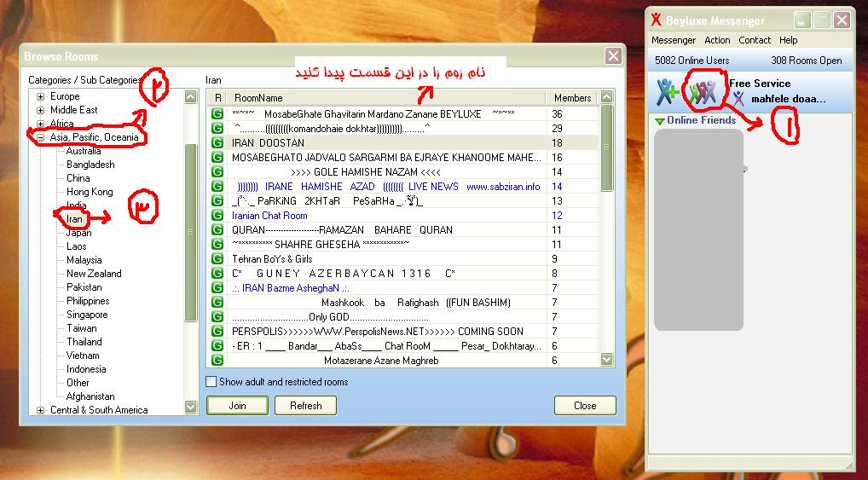Open the Action menu
The height and width of the screenshot is (480, 868).
click(x=717, y=40)
